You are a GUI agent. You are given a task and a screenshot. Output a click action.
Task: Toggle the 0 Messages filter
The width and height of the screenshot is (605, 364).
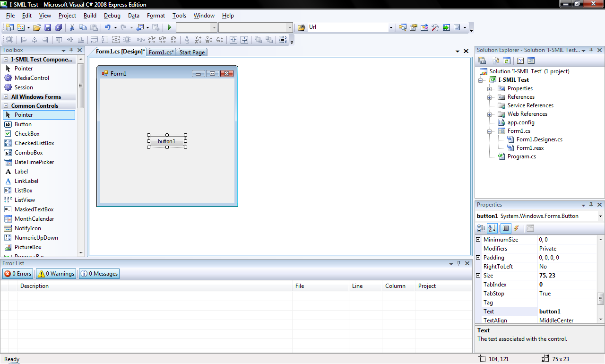[x=99, y=274]
